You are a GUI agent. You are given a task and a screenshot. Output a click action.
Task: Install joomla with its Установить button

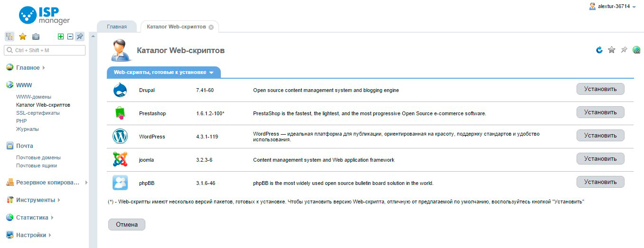click(x=600, y=159)
